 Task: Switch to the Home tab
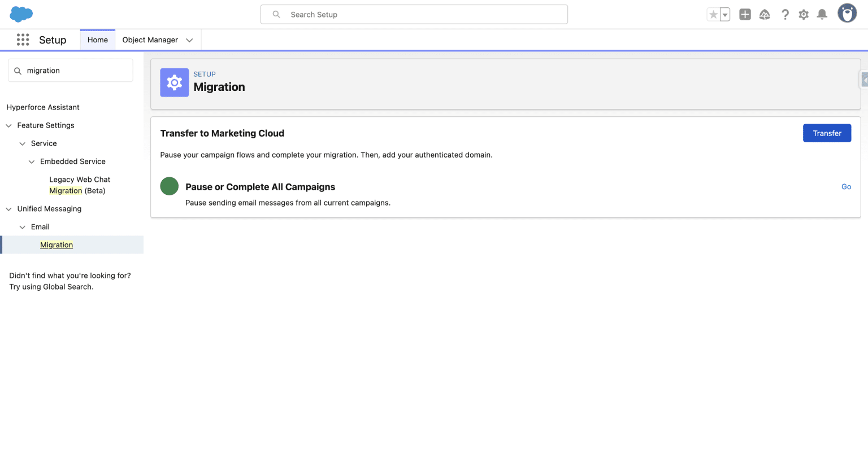point(98,40)
